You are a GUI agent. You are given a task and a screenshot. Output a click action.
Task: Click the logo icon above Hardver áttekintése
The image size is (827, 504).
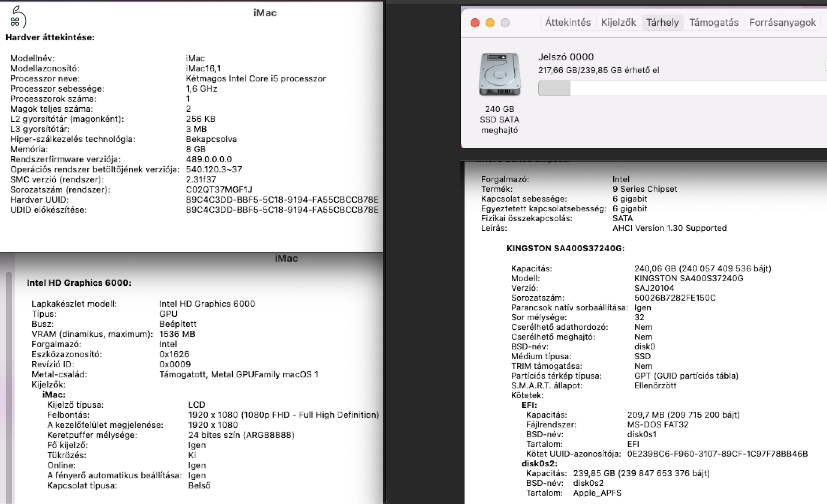[x=18, y=17]
